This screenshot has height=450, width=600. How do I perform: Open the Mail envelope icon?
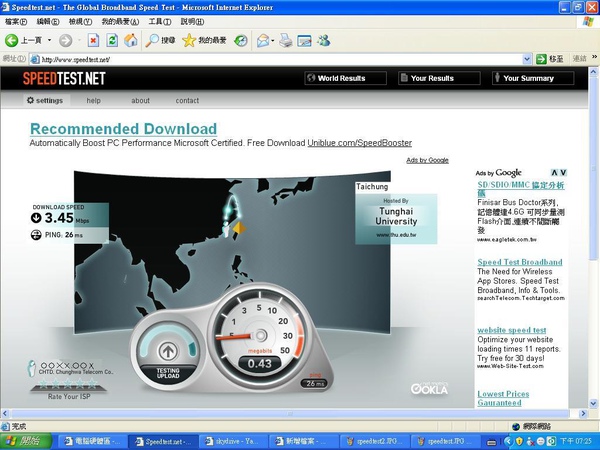(x=263, y=40)
